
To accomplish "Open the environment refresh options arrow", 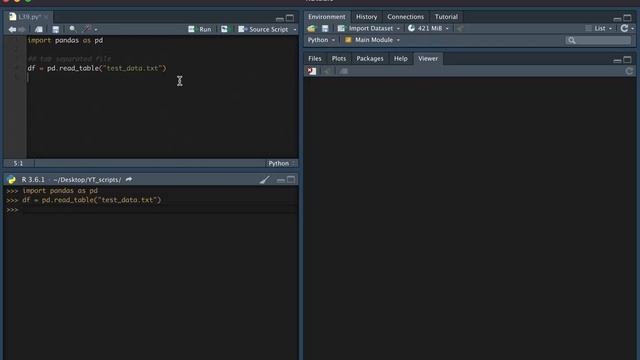I will coord(633,29).
